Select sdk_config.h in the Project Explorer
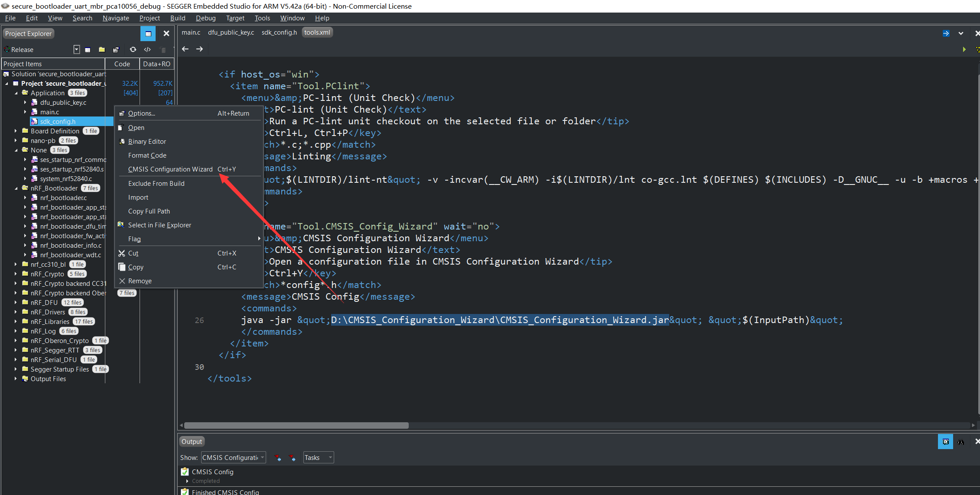980x495 pixels. click(58, 121)
